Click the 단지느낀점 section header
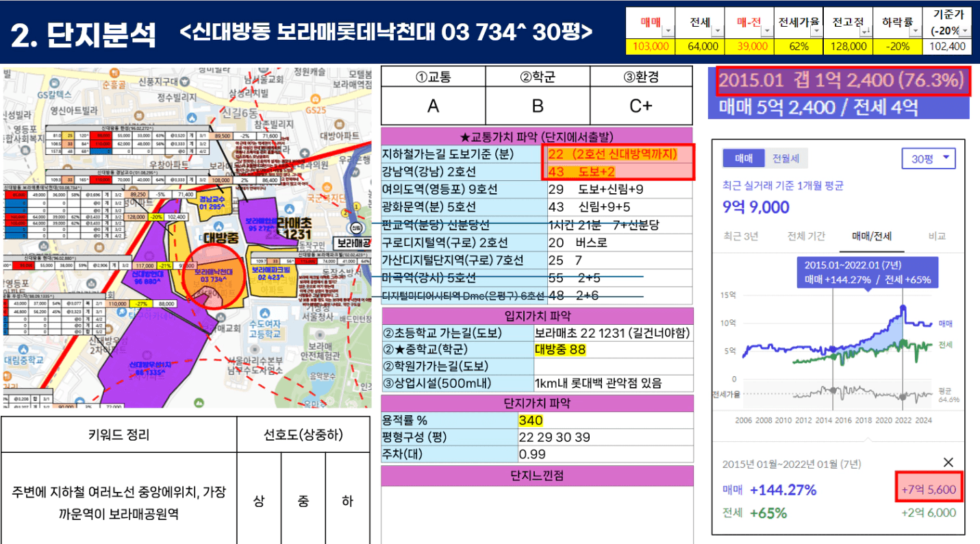 pos(537,475)
